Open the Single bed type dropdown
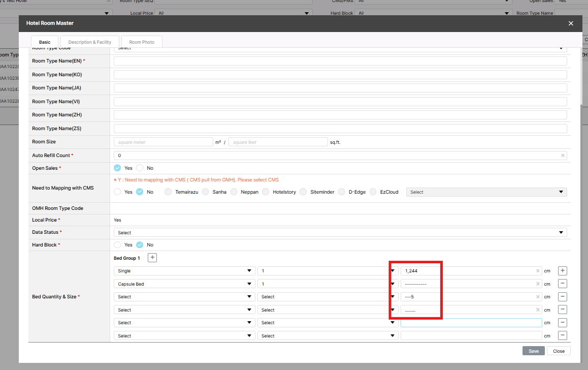588x370 pixels. (x=184, y=270)
